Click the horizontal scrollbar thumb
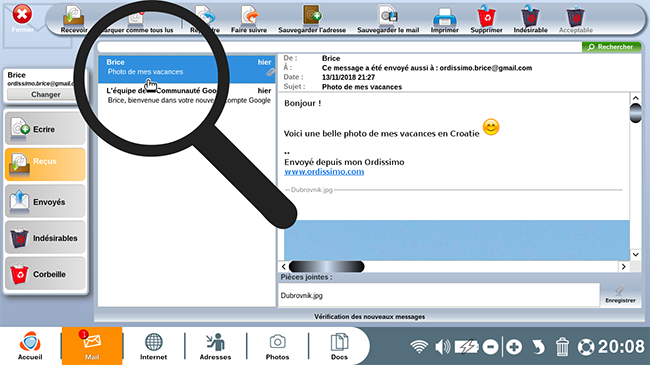The height and width of the screenshot is (365, 650). coord(327,267)
